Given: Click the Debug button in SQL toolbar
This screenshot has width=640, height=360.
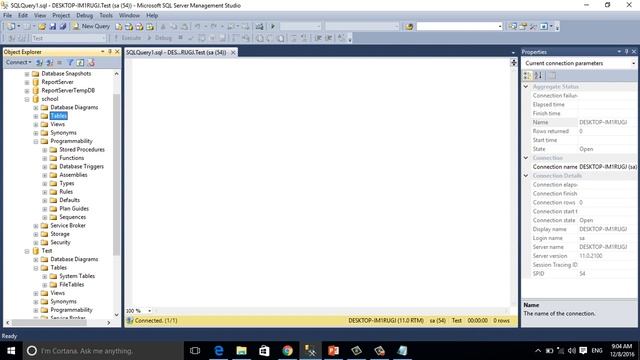Looking at the screenshot, I should point(160,38).
